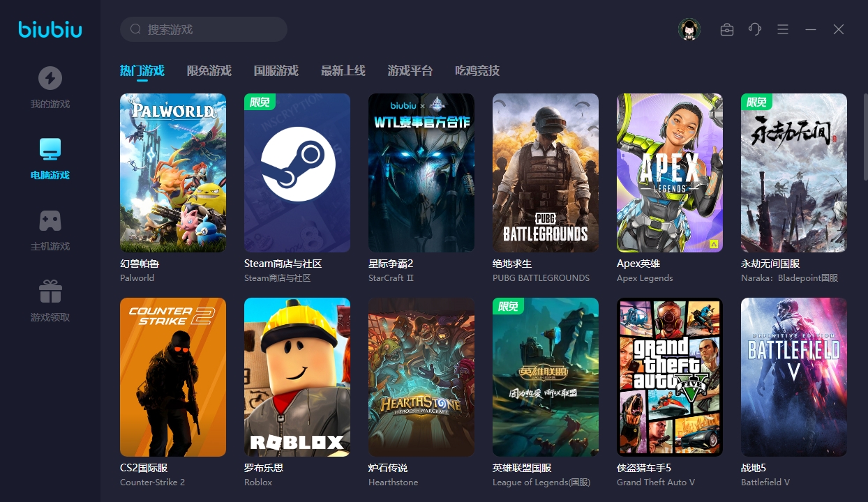Click the Steam商店与社区 title
868x502 pixels.
pyautogui.click(x=283, y=264)
